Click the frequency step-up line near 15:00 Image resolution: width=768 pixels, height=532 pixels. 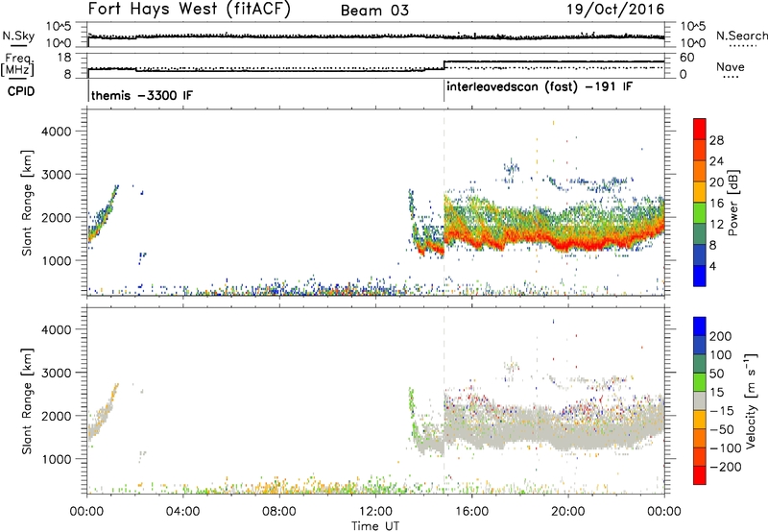(x=444, y=64)
